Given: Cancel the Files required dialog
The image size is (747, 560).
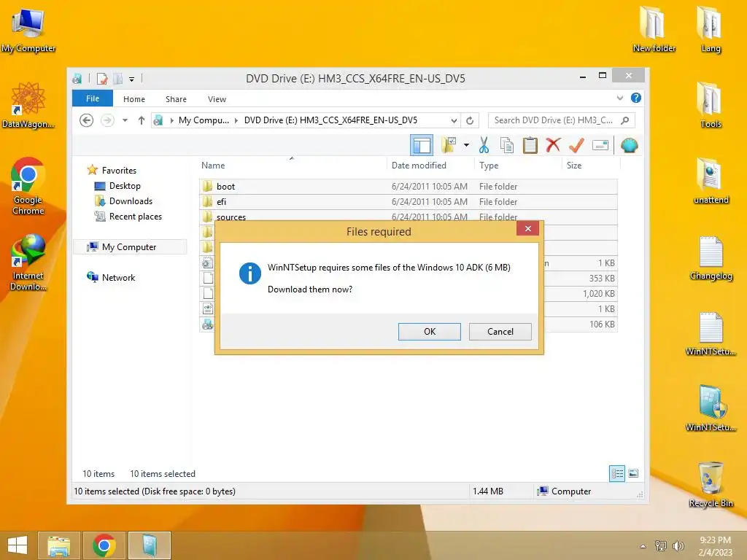Looking at the screenshot, I should pyautogui.click(x=500, y=332).
